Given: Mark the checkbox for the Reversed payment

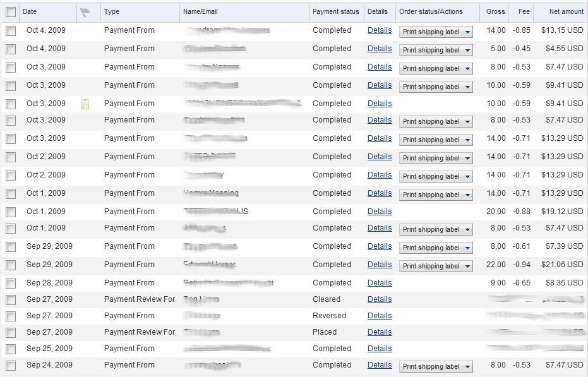Looking at the screenshot, I should click(x=11, y=316).
